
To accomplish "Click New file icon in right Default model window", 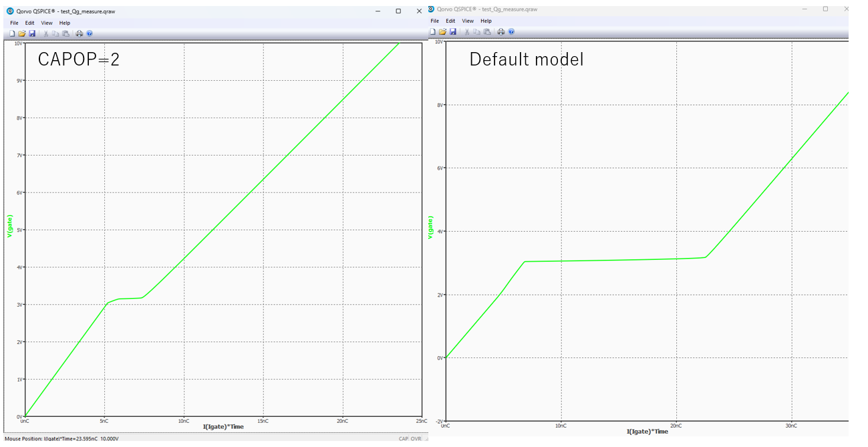I will tap(434, 31).
